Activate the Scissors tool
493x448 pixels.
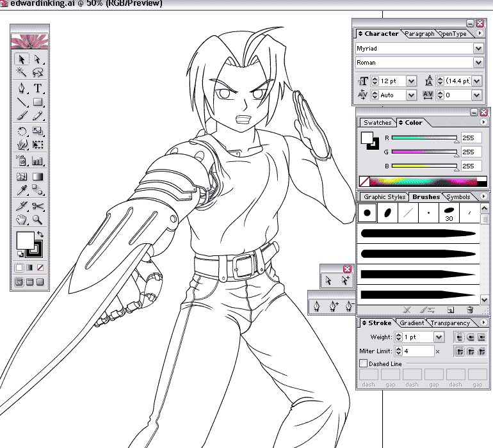click(x=38, y=206)
